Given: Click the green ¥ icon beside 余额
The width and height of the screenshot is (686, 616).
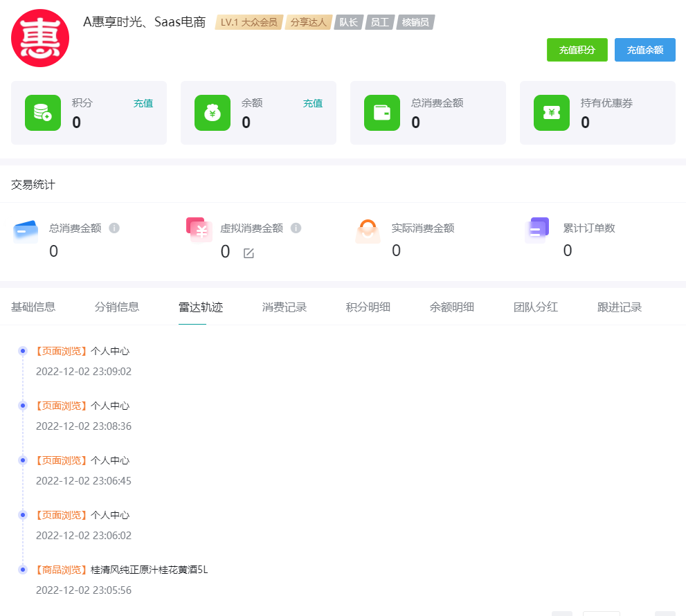Looking at the screenshot, I should point(213,113).
